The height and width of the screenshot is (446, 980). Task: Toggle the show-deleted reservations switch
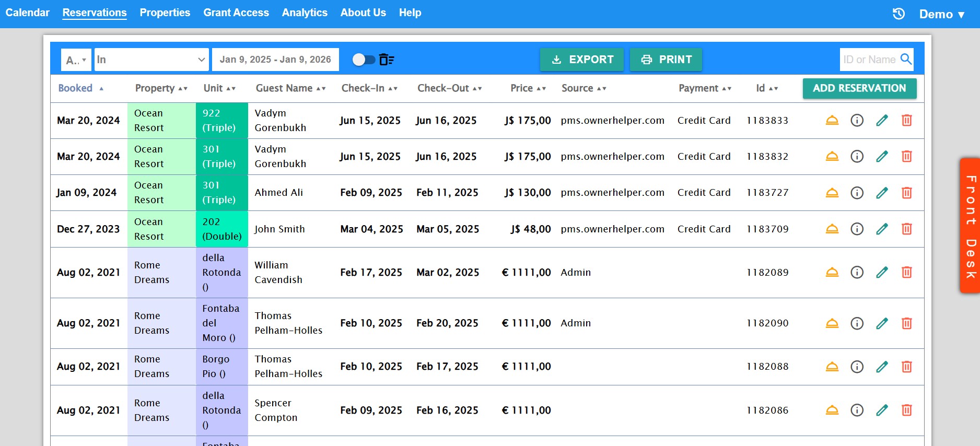[364, 60]
